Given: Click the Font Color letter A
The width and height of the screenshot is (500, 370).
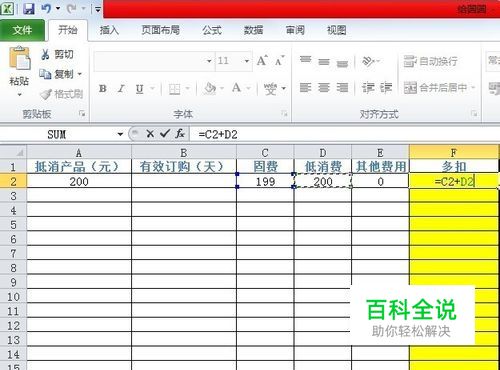Looking at the screenshot, I should coord(236,88).
